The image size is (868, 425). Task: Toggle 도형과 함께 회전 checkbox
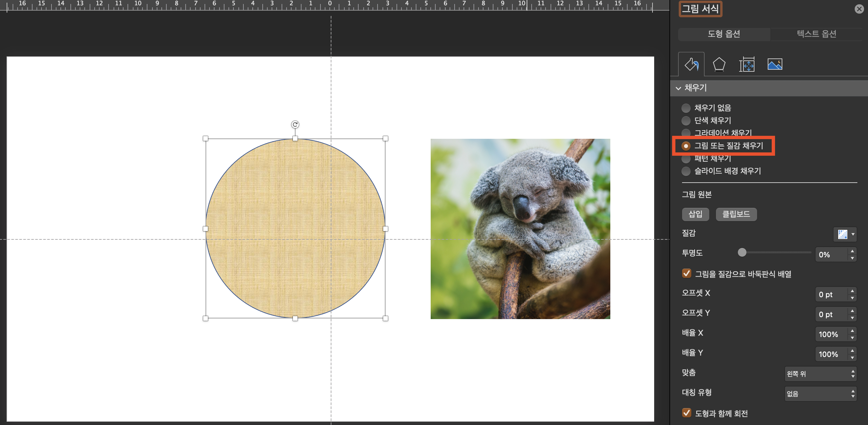(x=686, y=413)
